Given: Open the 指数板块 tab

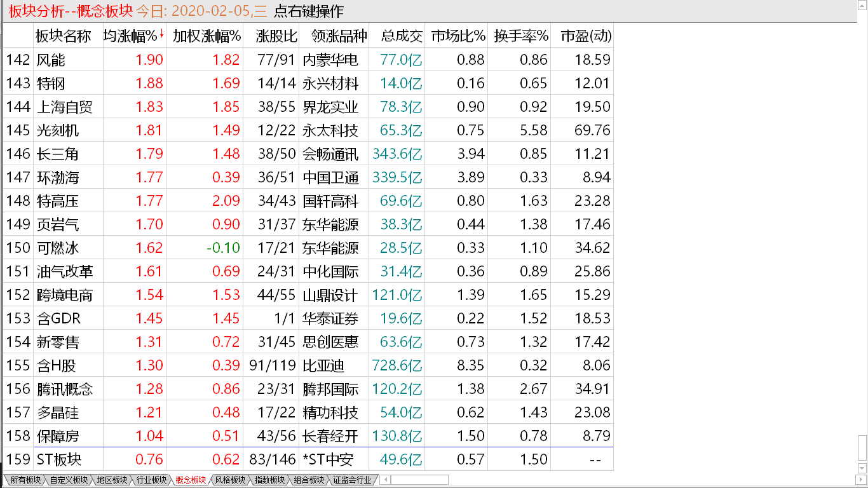Looking at the screenshot, I should tap(269, 480).
